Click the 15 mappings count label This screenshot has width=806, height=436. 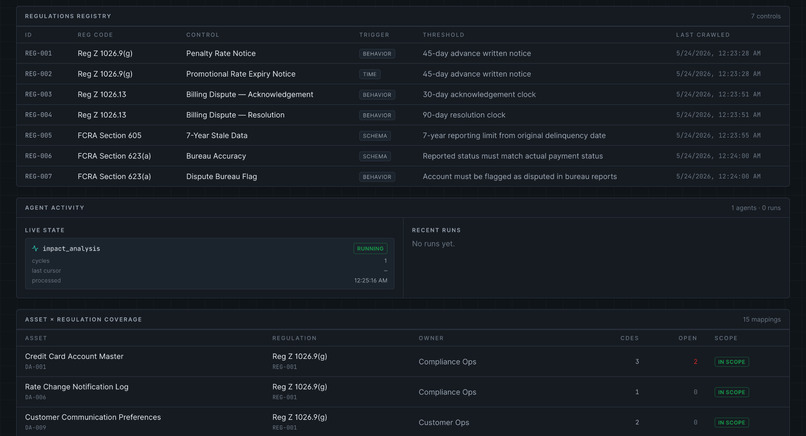pyautogui.click(x=761, y=320)
